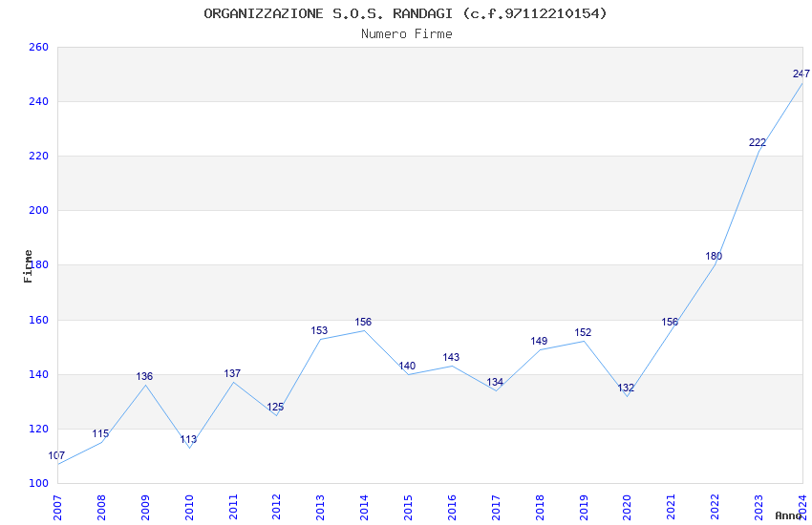
Task: Click the x-axis year 2014
Action: pos(365,507)
